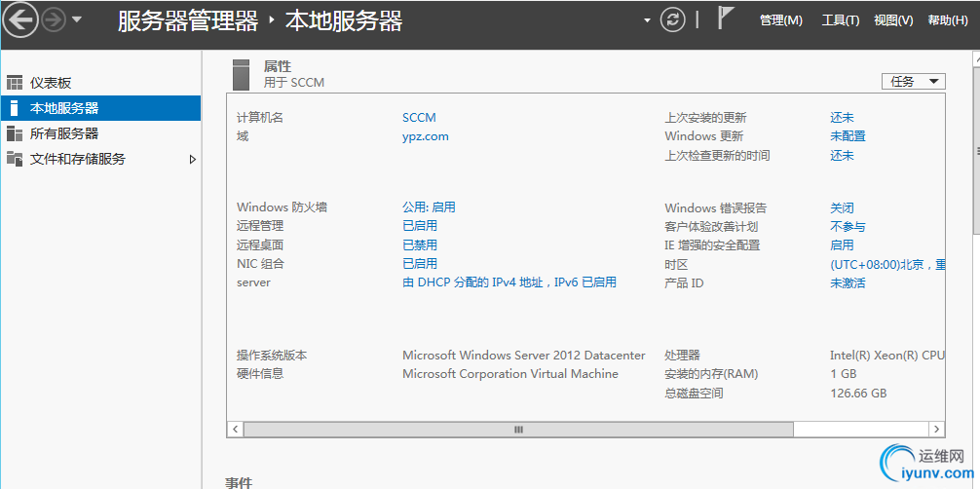The height and width of the screenshot is (489, 980).
Task: Click Microsoft Corporation Virtual Machine text
Action: [x=510, y=374]
